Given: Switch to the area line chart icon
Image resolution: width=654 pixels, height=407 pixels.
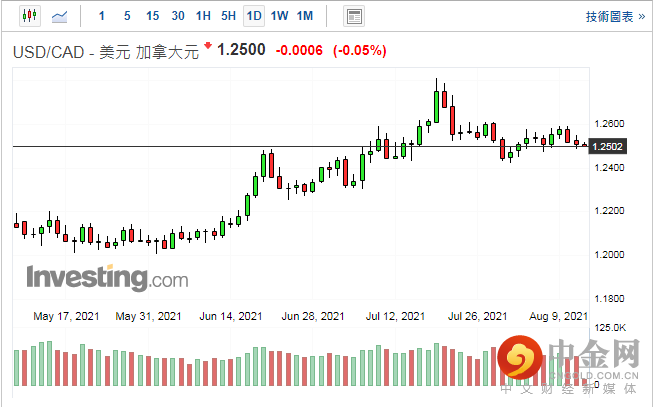Looking at the screenshot, I should (59, 17).
